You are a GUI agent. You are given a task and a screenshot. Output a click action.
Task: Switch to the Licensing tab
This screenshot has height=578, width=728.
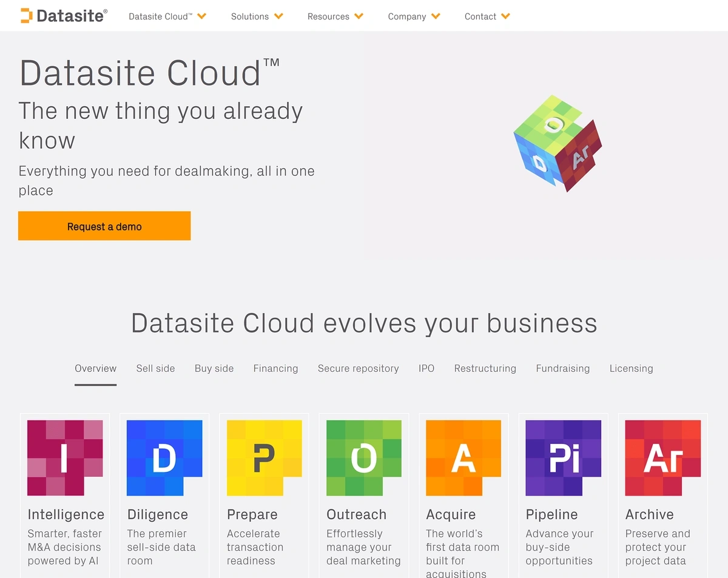tap(632, 368)
